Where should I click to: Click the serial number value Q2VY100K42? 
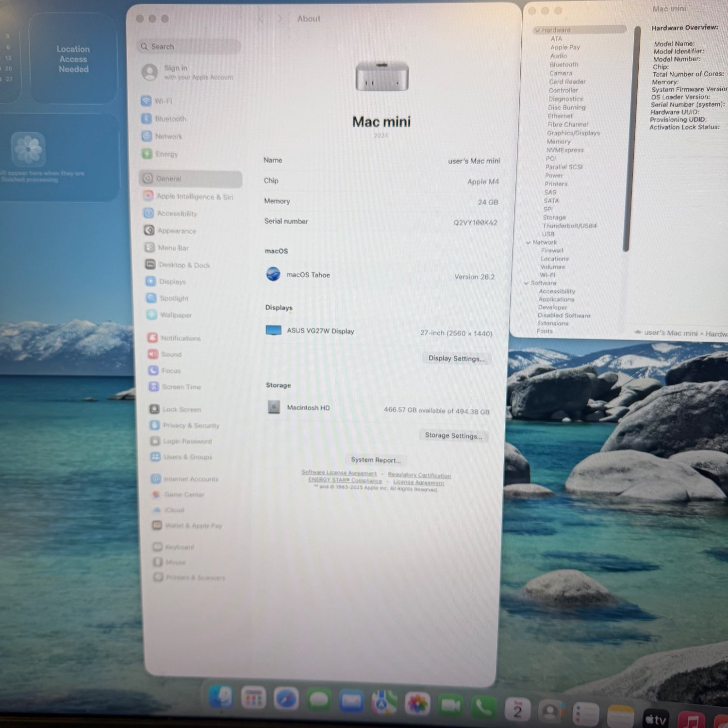475,223
